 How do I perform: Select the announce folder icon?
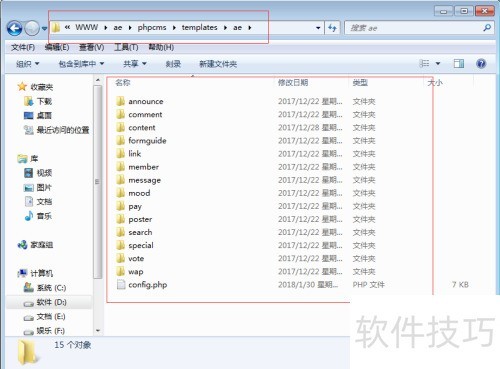pyautogui.click(x=121, y=101)
